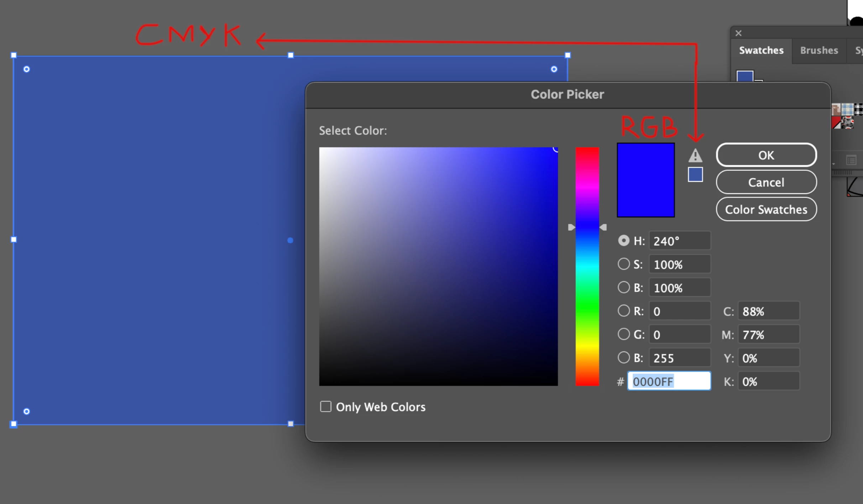Click the left hue slider arrow
The image size is (863, 504).
pyautogui.click(x=571, y=227)
